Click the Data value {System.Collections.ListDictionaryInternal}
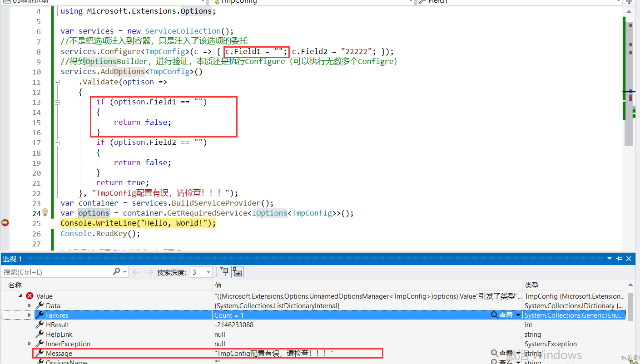 pyautogui.click(x=277, y=305)
